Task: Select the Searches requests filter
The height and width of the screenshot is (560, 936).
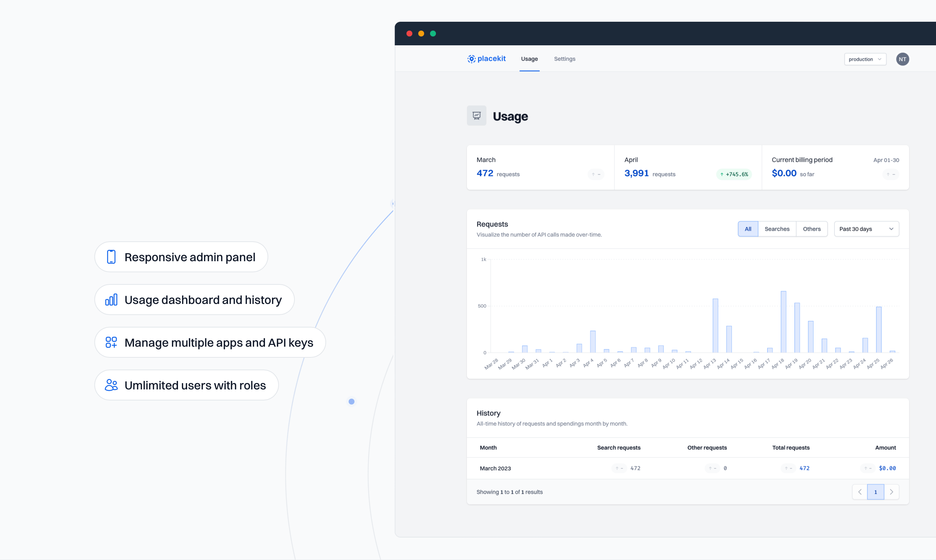Action: coord(777,229)
